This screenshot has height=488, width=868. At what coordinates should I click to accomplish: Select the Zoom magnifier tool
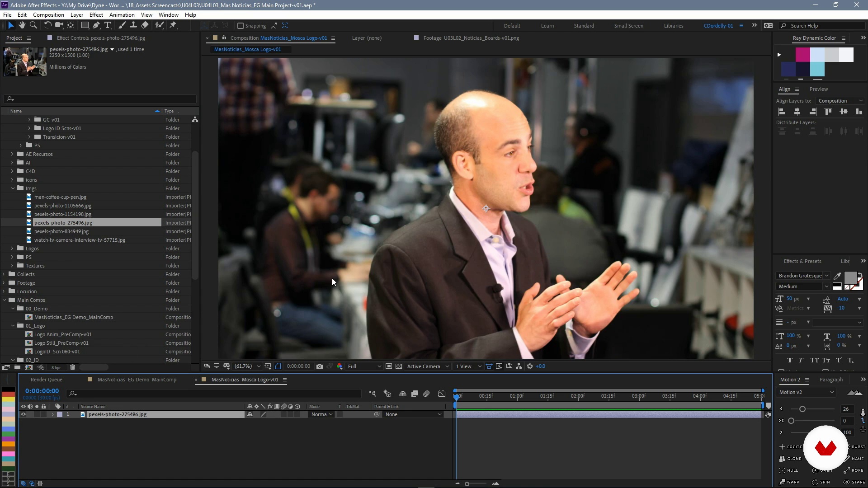pyautogui.click(x=33, y=25)
